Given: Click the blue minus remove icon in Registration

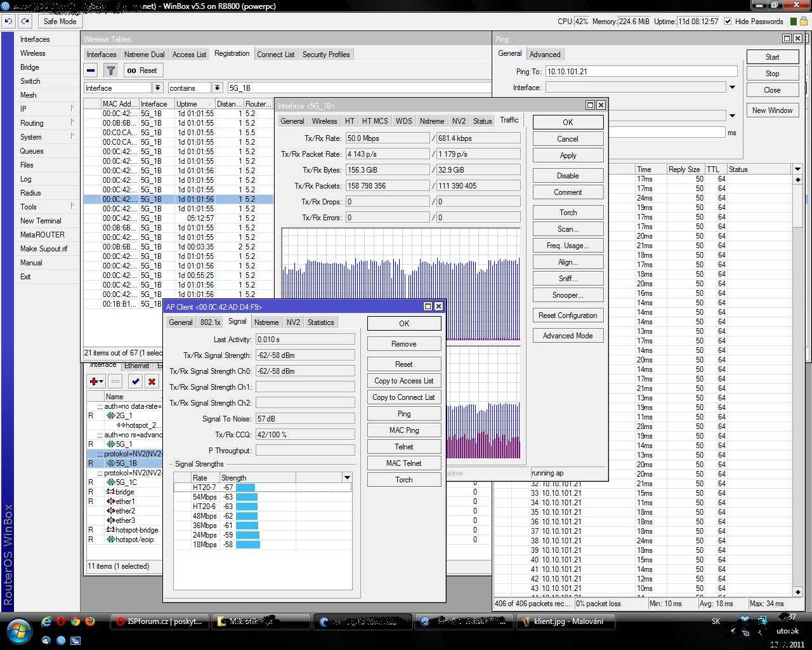Looking at the screenshot, I should pos(91,70).
